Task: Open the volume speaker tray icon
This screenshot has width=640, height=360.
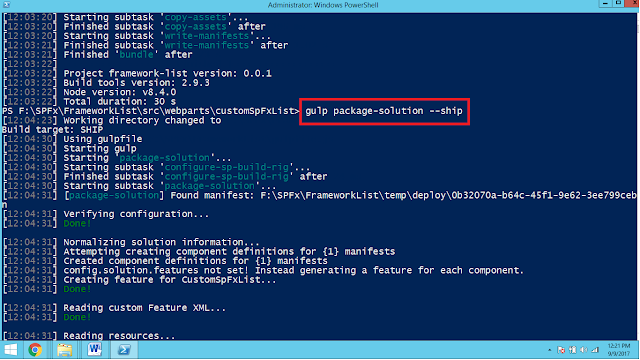Action: 584,350
